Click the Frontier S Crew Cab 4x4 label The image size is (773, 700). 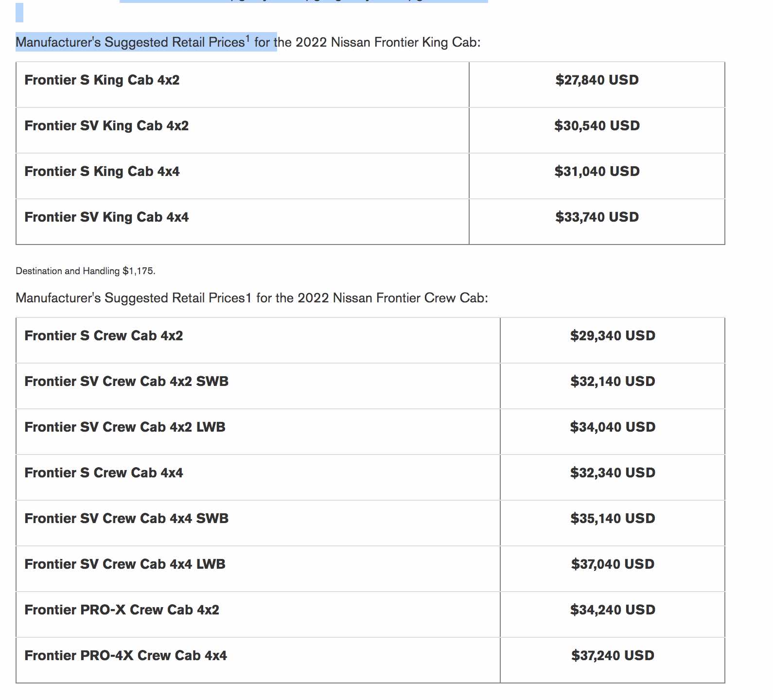[104, 473]
